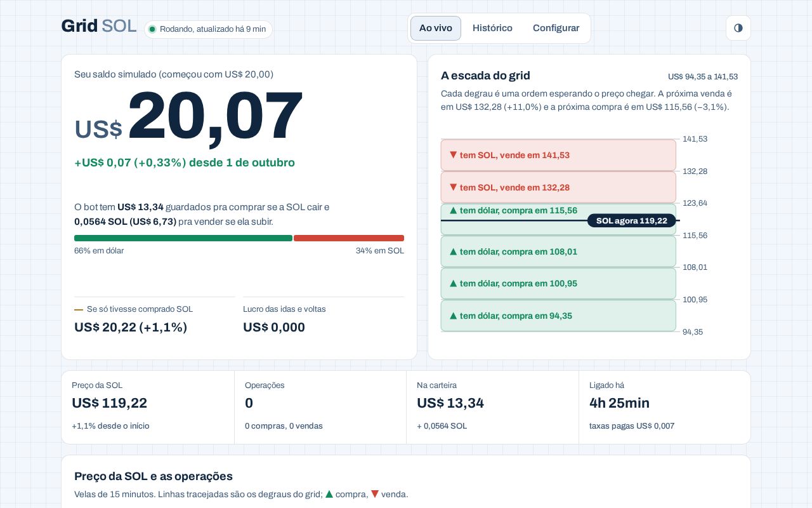Click the red down triangle on 141,53 rung
Screen dimensions: 812x508
point(453,155)
